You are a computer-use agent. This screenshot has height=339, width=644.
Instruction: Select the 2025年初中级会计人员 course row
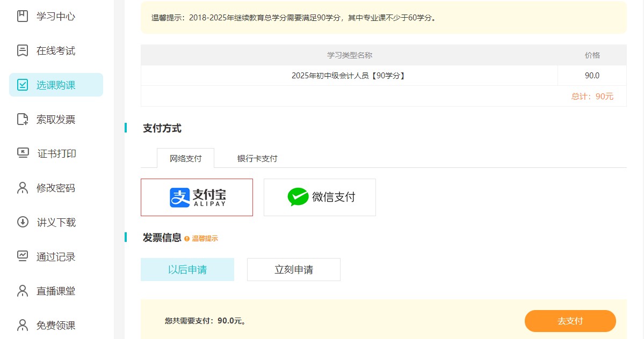click(x=349, y=75)
